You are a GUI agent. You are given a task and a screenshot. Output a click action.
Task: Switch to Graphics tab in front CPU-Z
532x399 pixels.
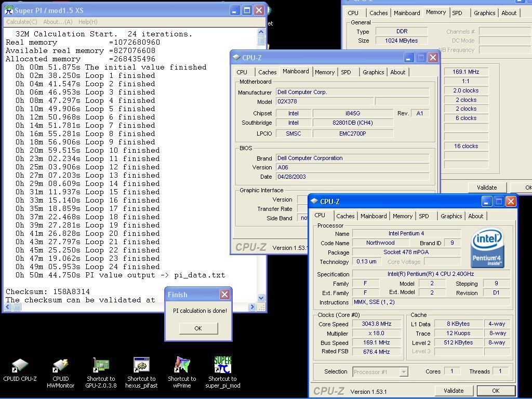pos(451,216)
